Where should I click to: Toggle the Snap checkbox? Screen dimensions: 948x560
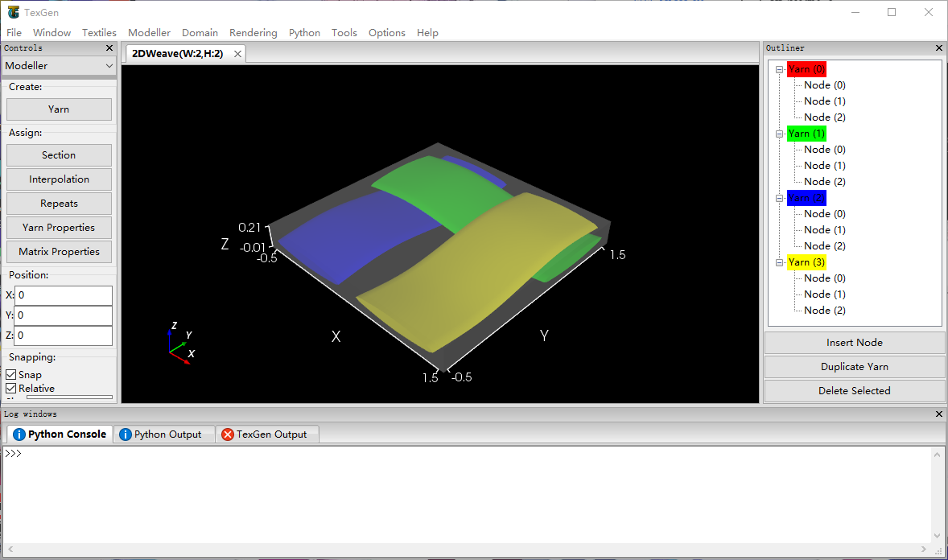pos(11,375)
